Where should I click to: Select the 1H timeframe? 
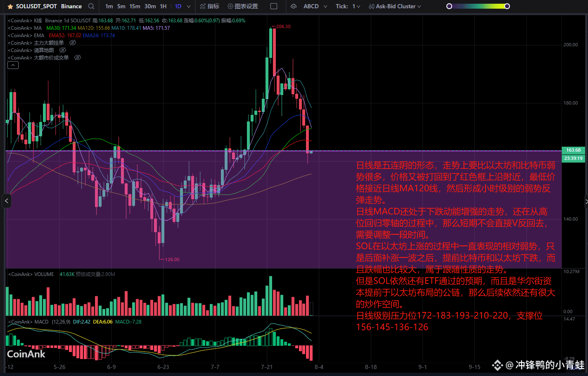click(x=163, y=6)
